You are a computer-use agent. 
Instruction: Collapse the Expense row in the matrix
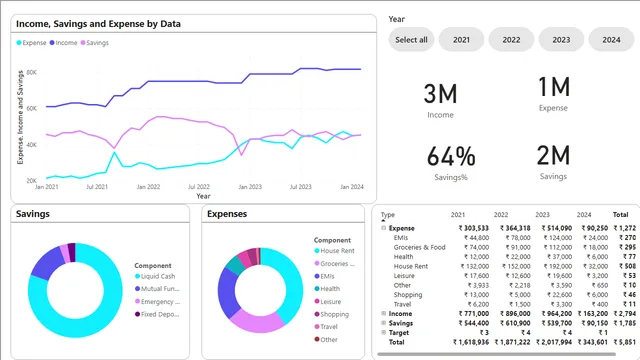[x=383, y=228]
